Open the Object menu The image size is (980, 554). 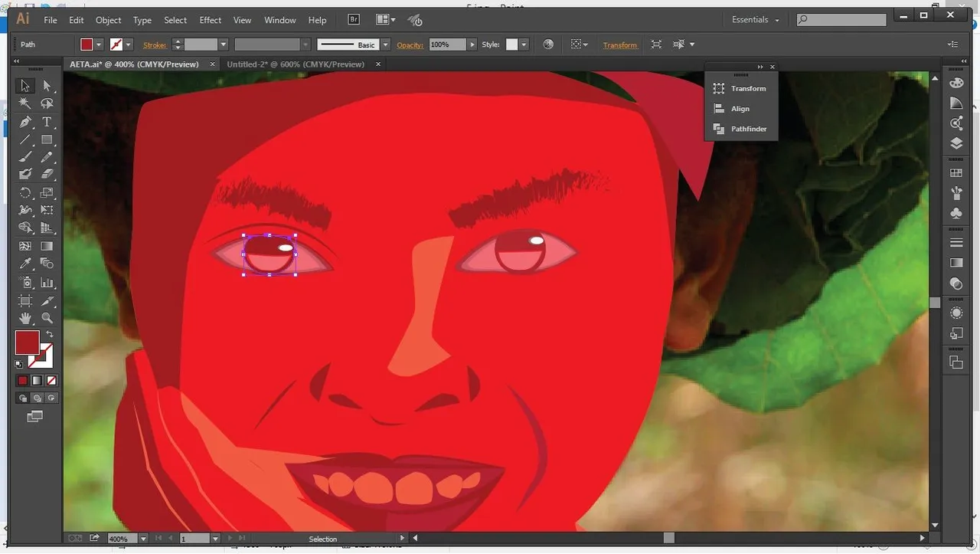[108, 20]
